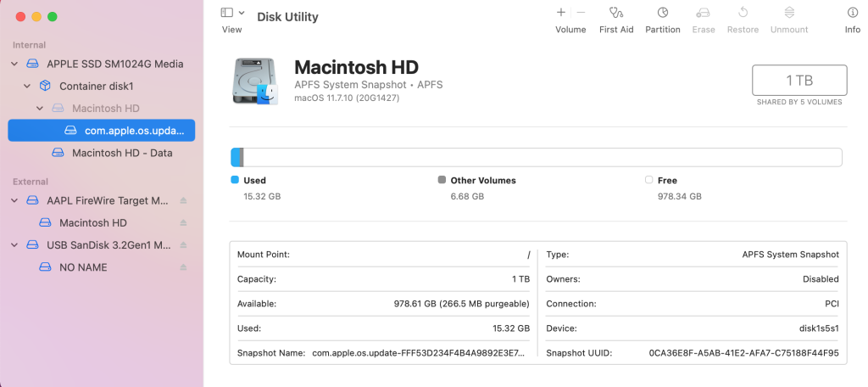Select USB SanDisk 3.2Gen1 drive
The width and height of the screenshot is (868, 387).
click(108, 245)
